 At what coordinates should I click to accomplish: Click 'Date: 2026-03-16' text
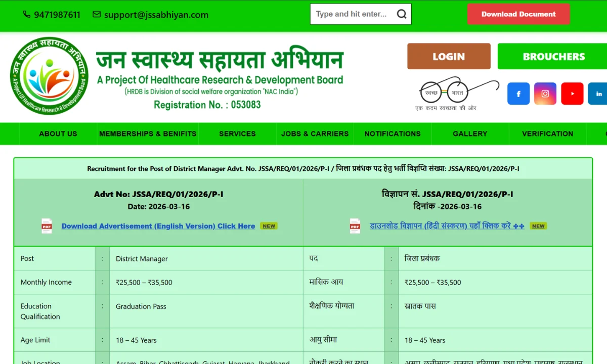159,206
